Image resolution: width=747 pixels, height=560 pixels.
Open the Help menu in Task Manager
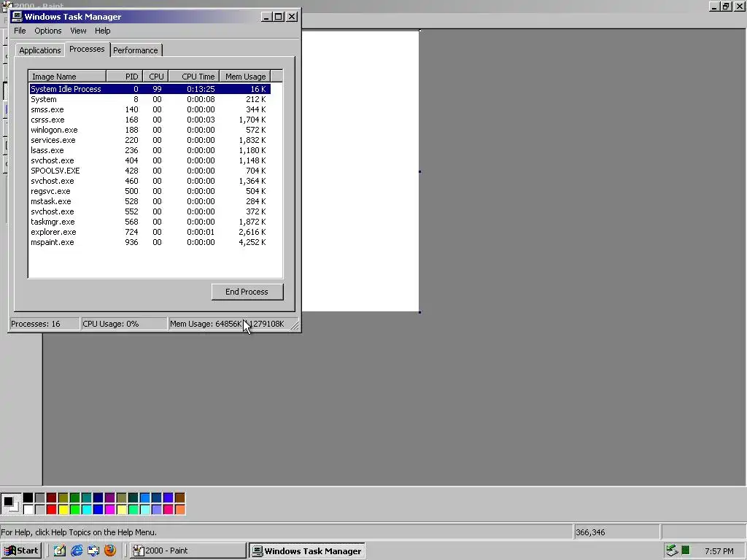102,31
